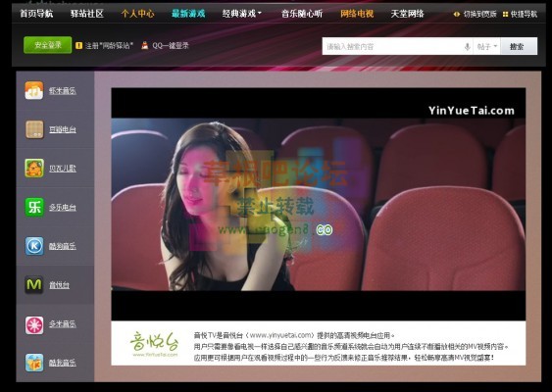Image resolution: width=552 pixels, height=392 pixels.
Task: Click the QQ一键登录 link
Action: coord(171,45)
